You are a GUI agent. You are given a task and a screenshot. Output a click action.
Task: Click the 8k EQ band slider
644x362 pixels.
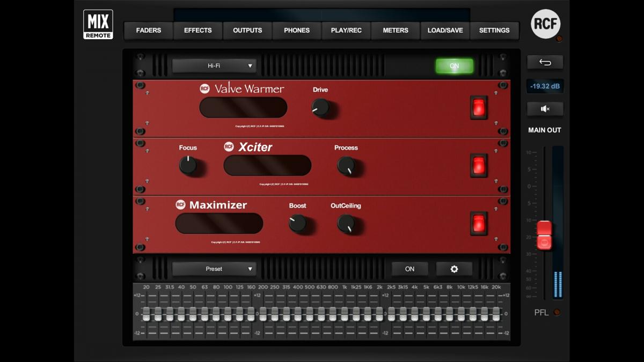click(x=449, y=314)
